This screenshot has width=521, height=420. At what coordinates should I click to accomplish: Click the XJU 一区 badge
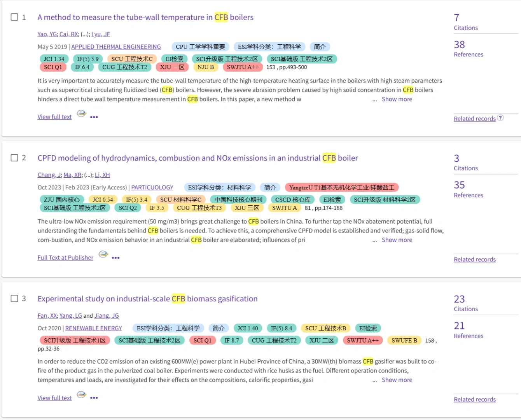tap(172, 67)
